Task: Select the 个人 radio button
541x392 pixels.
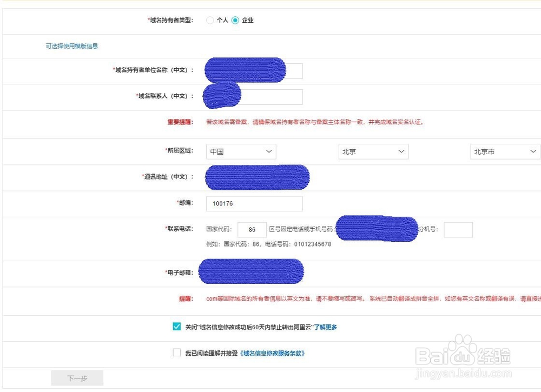Action: pyautogui.click(x=210, y=21)
